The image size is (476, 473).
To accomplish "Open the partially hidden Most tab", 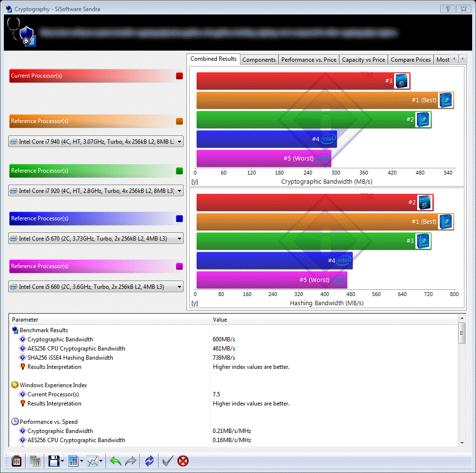I will point(443,59).
